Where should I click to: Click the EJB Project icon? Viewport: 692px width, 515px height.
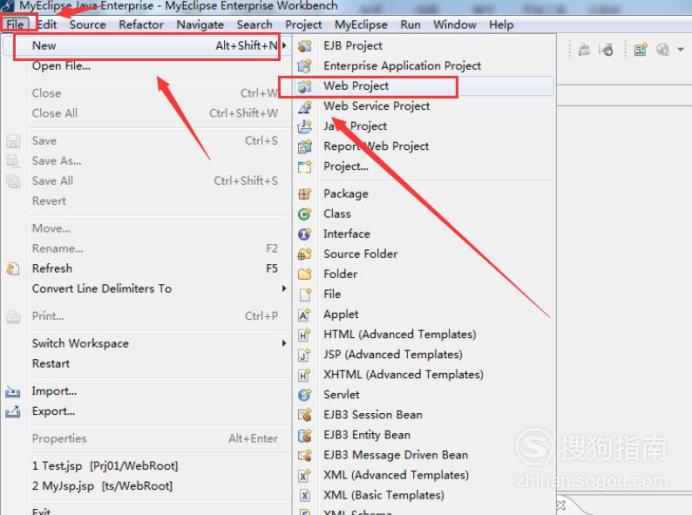(305, 45)
